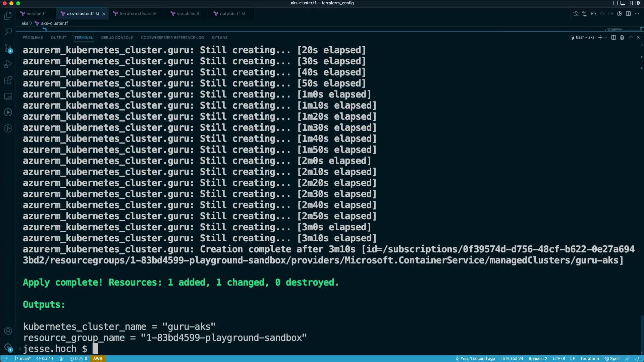Viewport: 644px width, 362px height.
Task: Click the Terraform language mode indicator
Action: pos(589,359)
